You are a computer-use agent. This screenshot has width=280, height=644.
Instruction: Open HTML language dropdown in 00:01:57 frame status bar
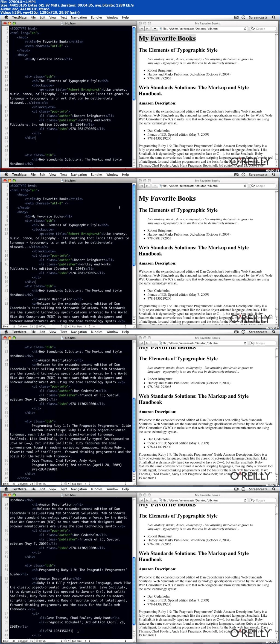coord(49,327)
